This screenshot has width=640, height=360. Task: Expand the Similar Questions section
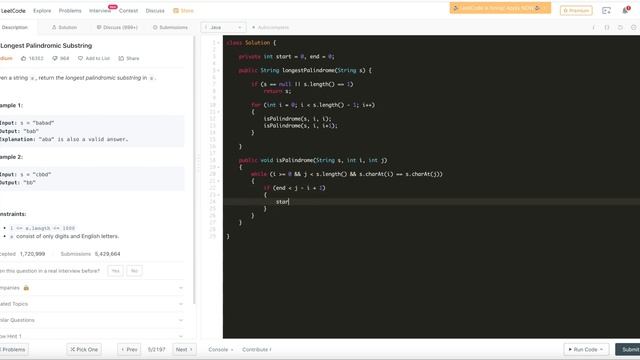[91, 320]
